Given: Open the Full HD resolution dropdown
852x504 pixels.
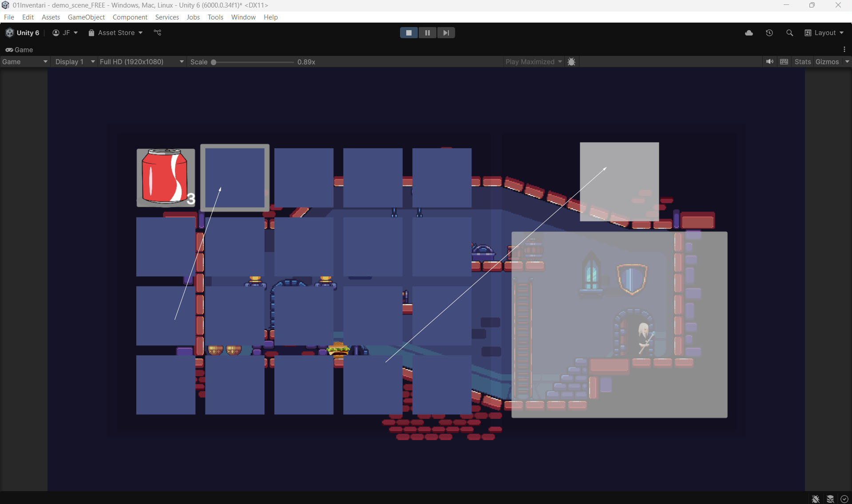Looking at the screenshot, I should pyautogui.click(x=141, y=62).
